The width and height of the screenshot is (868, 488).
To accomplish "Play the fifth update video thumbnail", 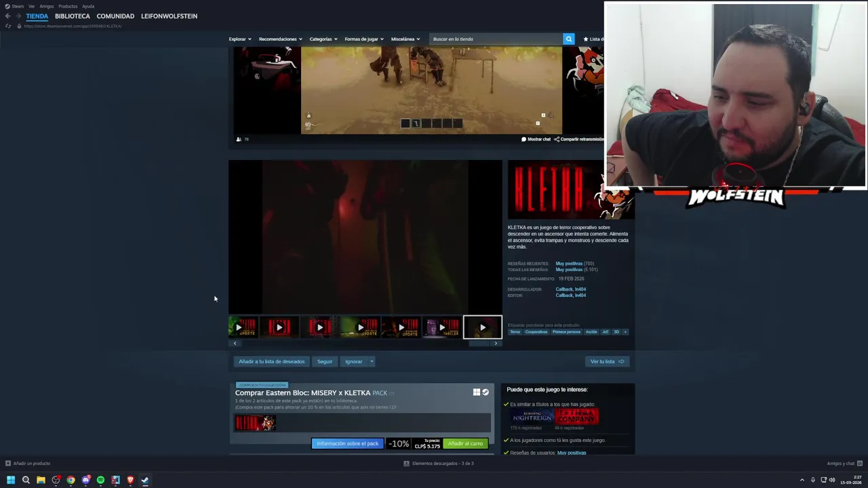I will 401,327.
